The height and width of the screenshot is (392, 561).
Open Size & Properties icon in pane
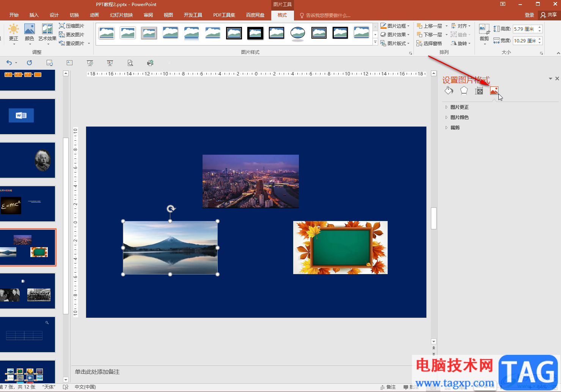coord(479,91)
